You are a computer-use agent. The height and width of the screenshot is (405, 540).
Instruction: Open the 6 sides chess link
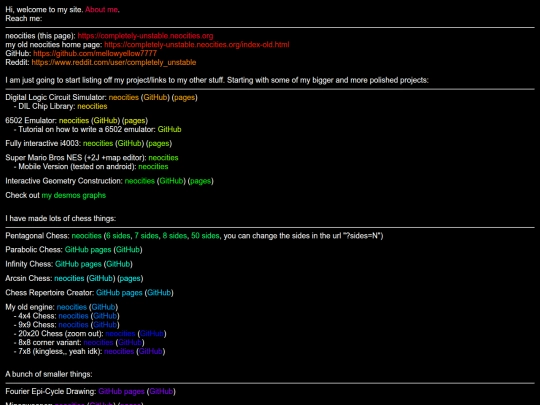118,236
